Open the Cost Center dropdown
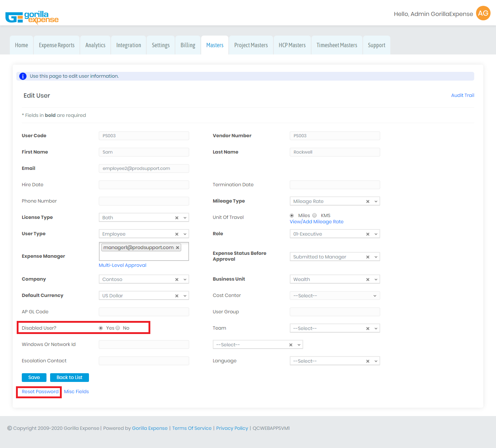The image size is (496, 448). point(335,296)
